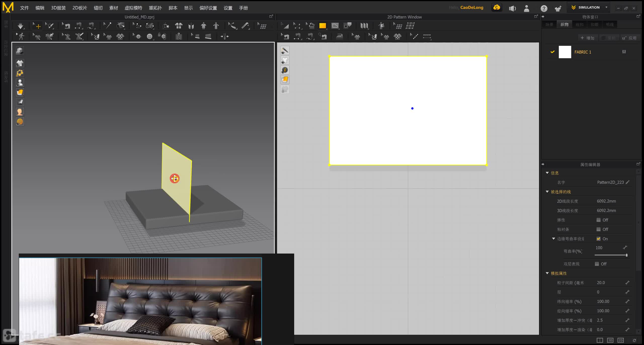Screen dimensions: 644x345
Task: Click the FABRIC 1 white thumbnail
Action: 565,52
